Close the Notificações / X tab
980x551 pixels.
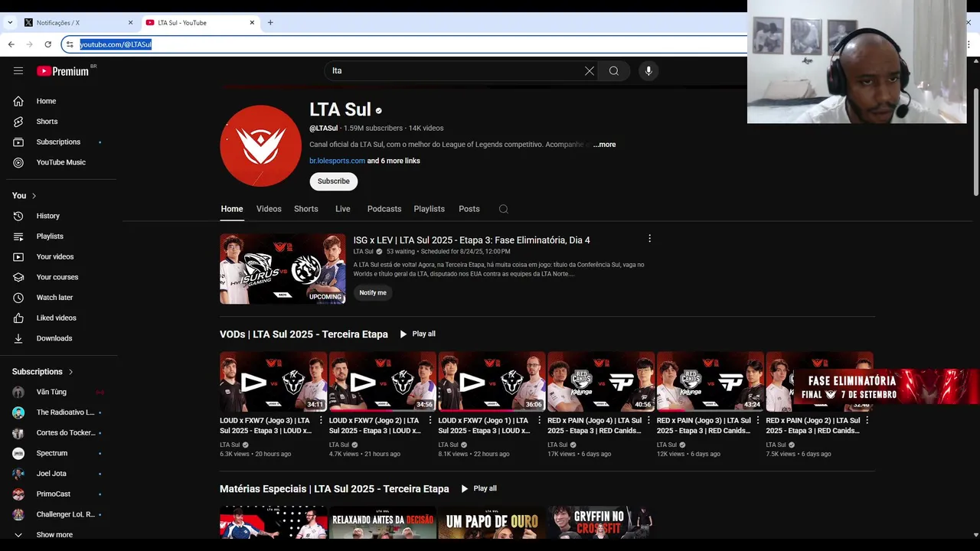click(130, 23)
